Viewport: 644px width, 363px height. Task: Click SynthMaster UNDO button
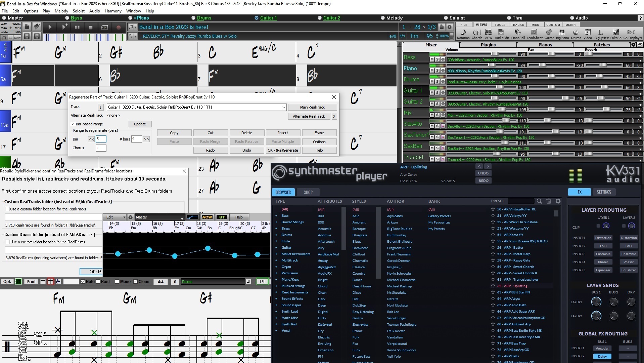[x=483, y=173]
